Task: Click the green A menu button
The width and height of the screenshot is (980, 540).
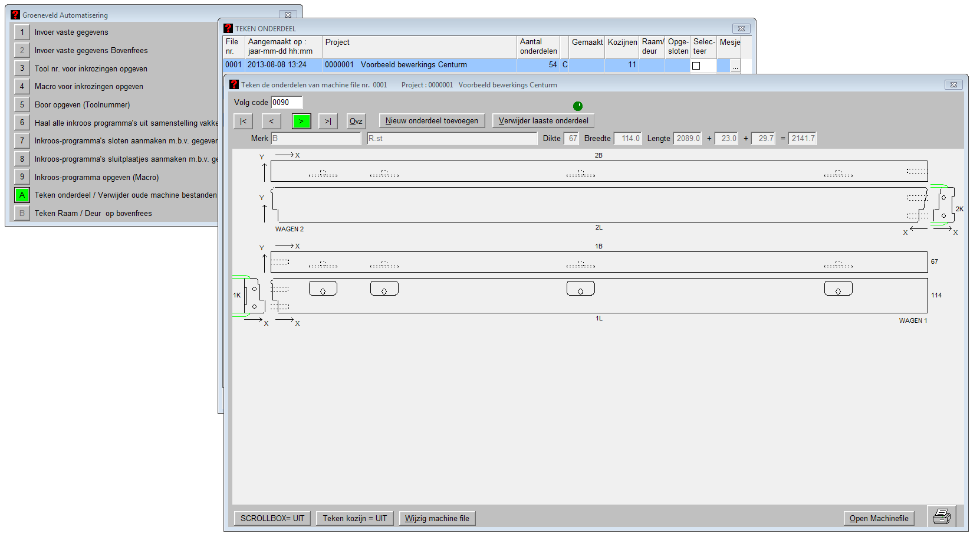Action: click(22, 195)
